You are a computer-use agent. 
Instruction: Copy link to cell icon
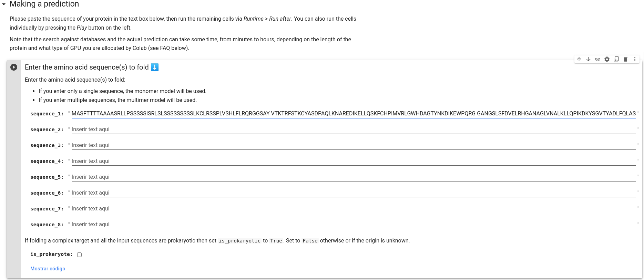click(x=598, y=59)
